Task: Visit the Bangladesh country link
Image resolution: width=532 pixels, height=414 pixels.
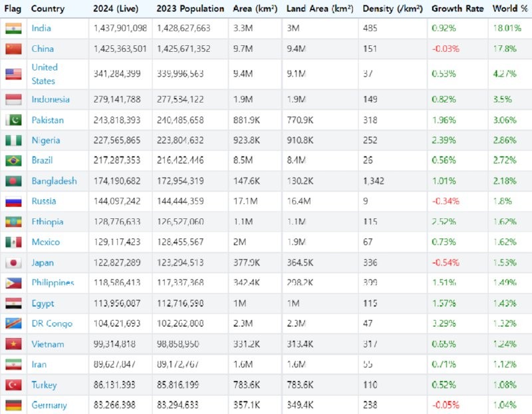Action: click(55, 181)
